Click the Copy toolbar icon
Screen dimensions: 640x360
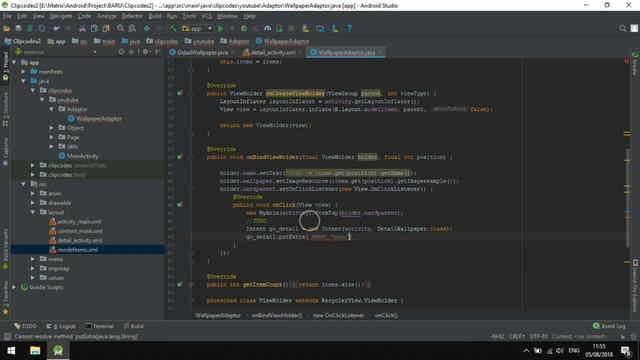tap(94, 29)
